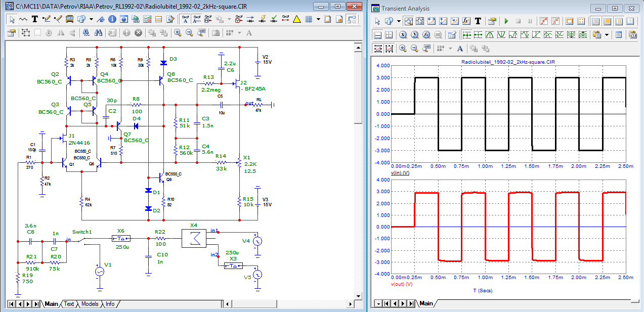Select the Text mode tool in schematic toolbar
Screen dimensions: 644x312
[35, 19]
